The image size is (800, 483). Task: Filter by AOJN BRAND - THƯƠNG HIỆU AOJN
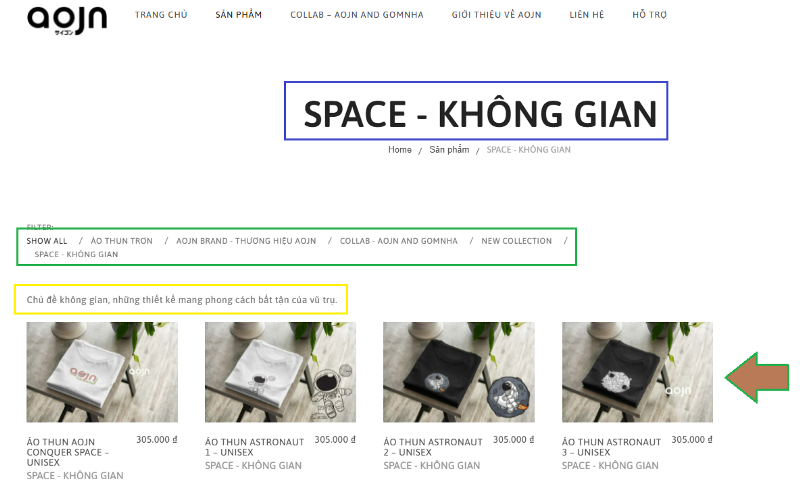(246, 241)
